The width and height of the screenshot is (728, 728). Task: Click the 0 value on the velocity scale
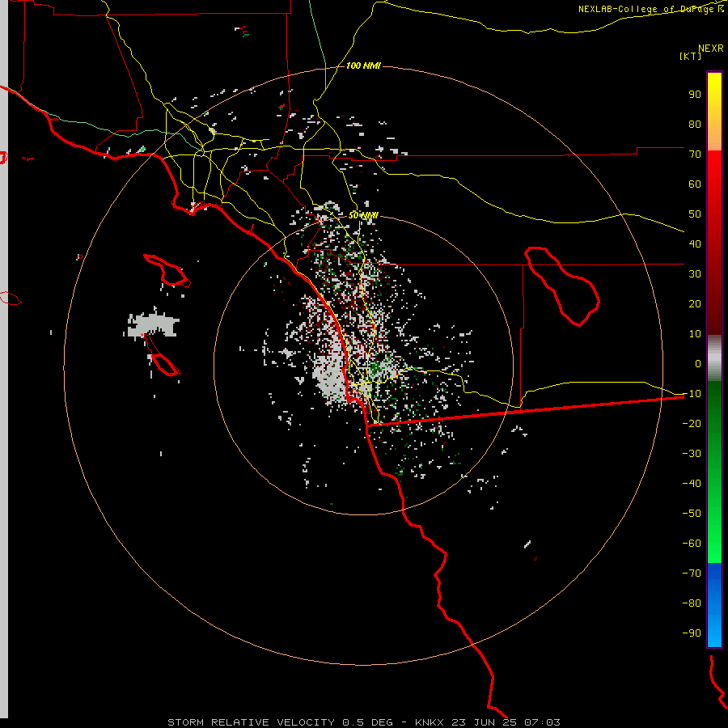tap(698, 363)
